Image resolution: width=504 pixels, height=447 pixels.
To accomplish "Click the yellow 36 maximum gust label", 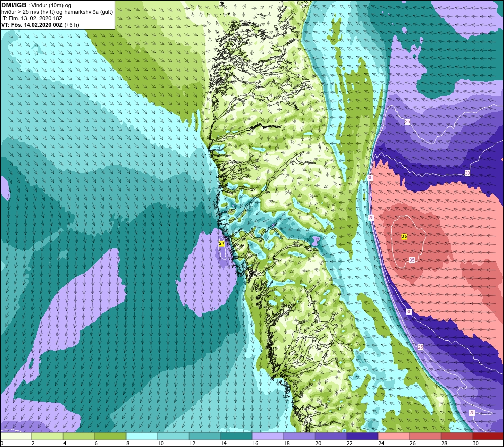I will point(404,236).
